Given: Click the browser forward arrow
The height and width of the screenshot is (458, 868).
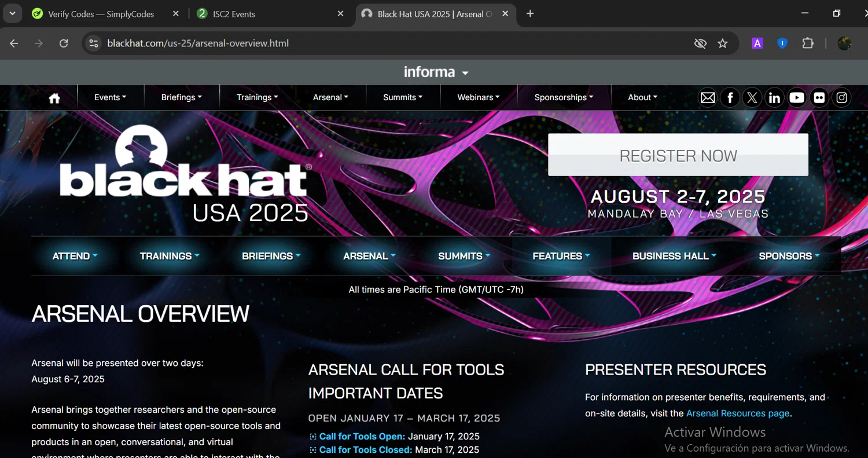Looking at the screenshot, I should click(x=39, y=43).
